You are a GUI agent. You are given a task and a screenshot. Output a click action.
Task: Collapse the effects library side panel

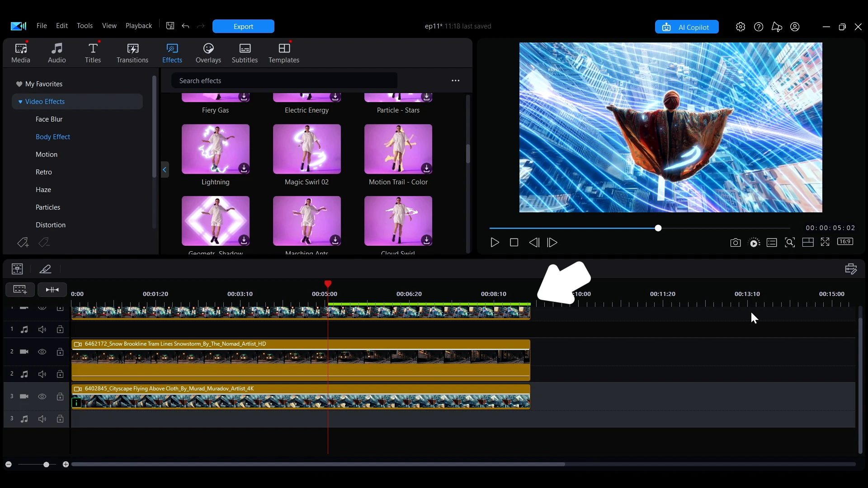165,169
